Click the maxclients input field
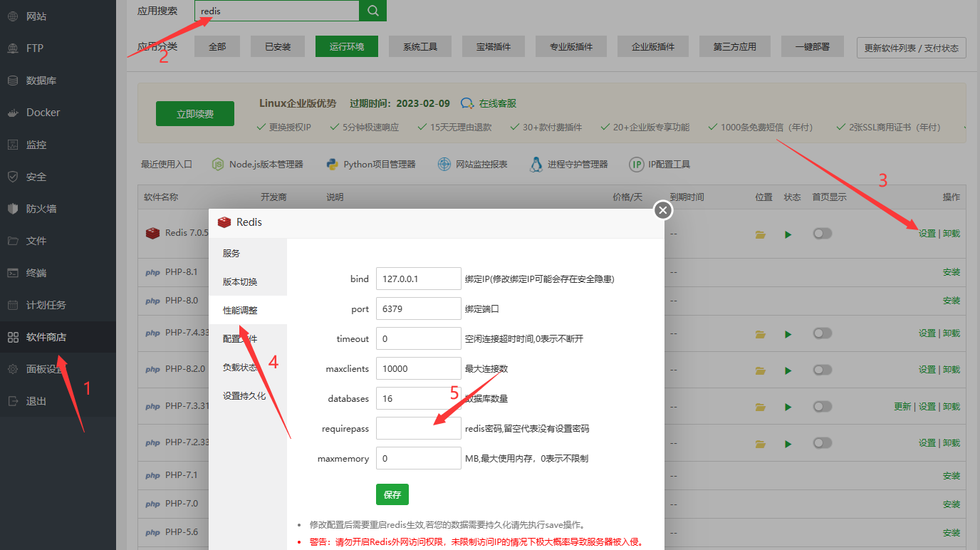This screenshot has height=550, width=980. click(x=419, y=368)
